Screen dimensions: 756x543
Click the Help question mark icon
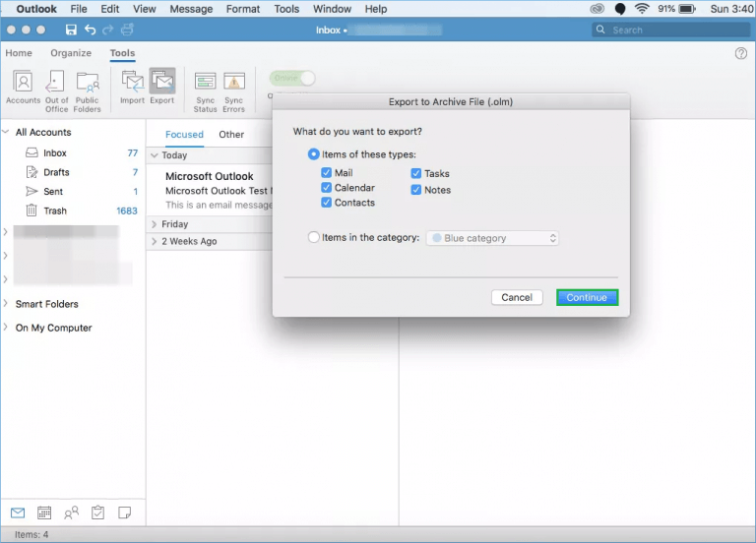pyautogui.click(x=741, y=53)
